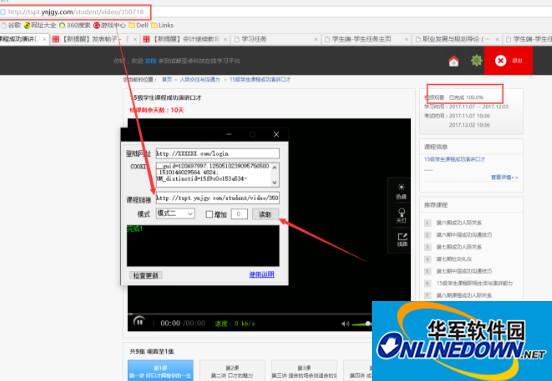The height and width of the screenshot is (381, 552).
Task: Pause the video with the round pause button
Action: pos(139,321)
